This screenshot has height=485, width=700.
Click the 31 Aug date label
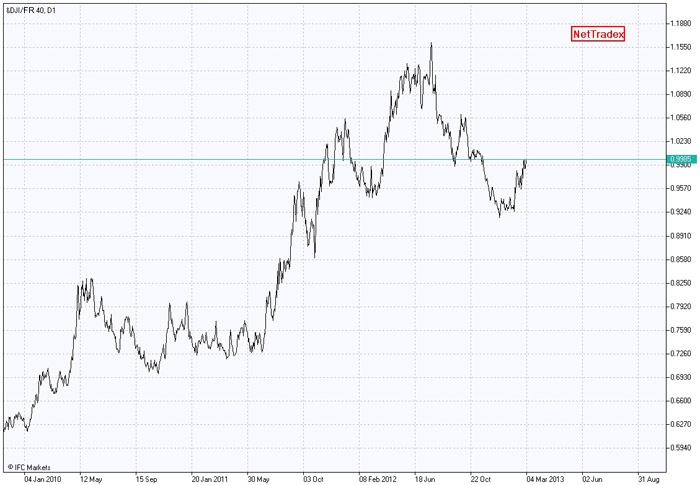[651, 478]
